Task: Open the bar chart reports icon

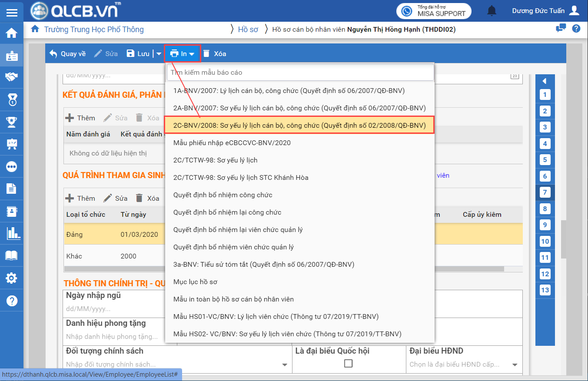Action: pyautogui.click(x=12, y=234)
